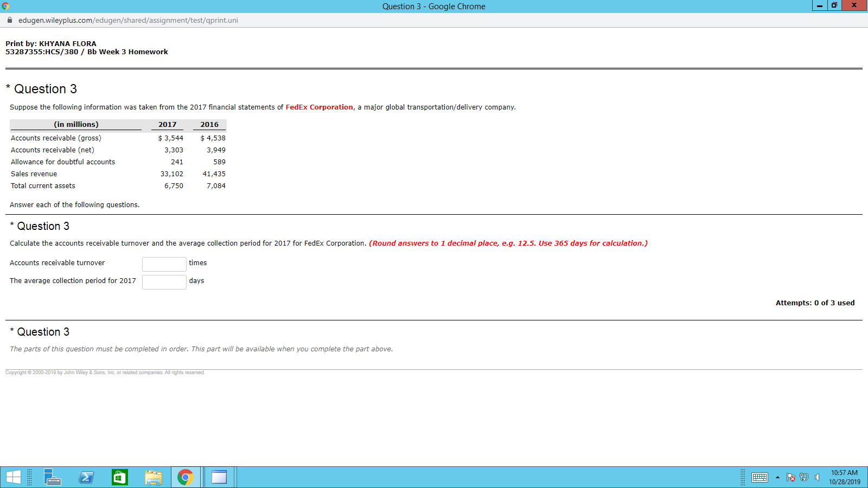The width and height of the screenshot is (868, 488).
Task: Open the Windows Store from the taskbar
Action: tap(119, 477)
